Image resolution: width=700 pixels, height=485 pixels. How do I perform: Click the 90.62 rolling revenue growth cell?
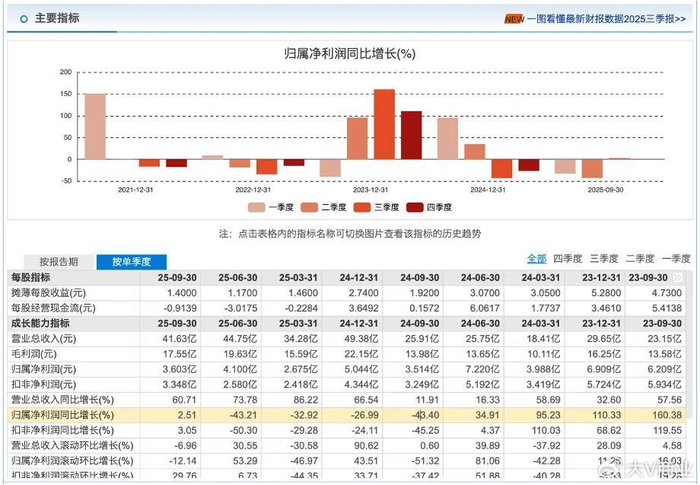tap(367, 446)
